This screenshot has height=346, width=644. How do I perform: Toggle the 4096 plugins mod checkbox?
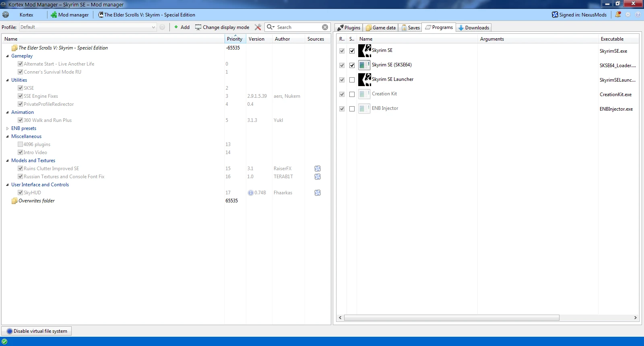(x=20, y=144)
